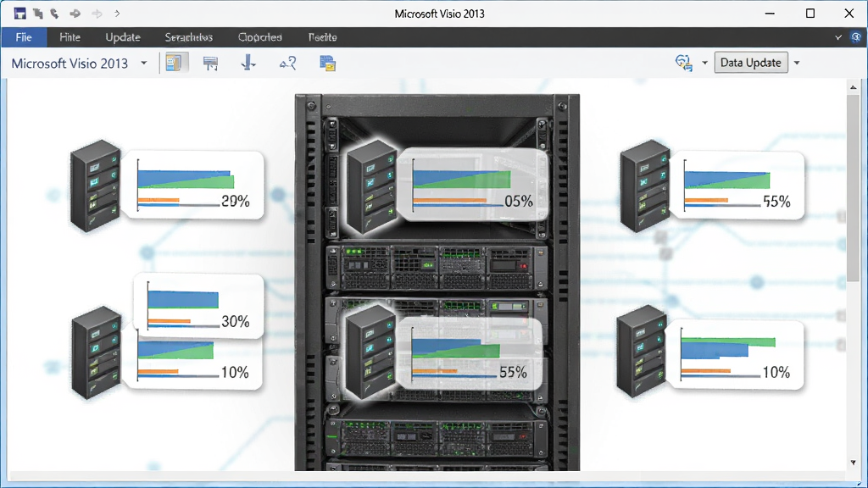Click the Data Update button
868x488 pixels.
(751, 63)
